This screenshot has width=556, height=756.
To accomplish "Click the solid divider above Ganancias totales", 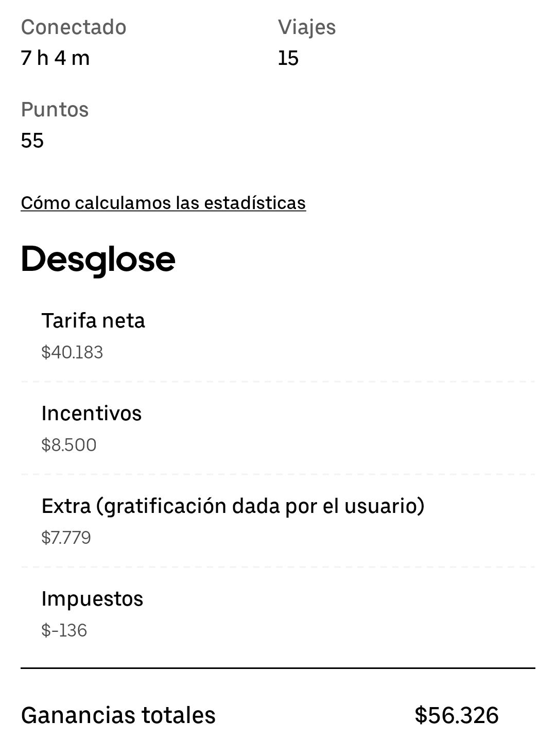I will pyautogui.click(x=278, y=668).
